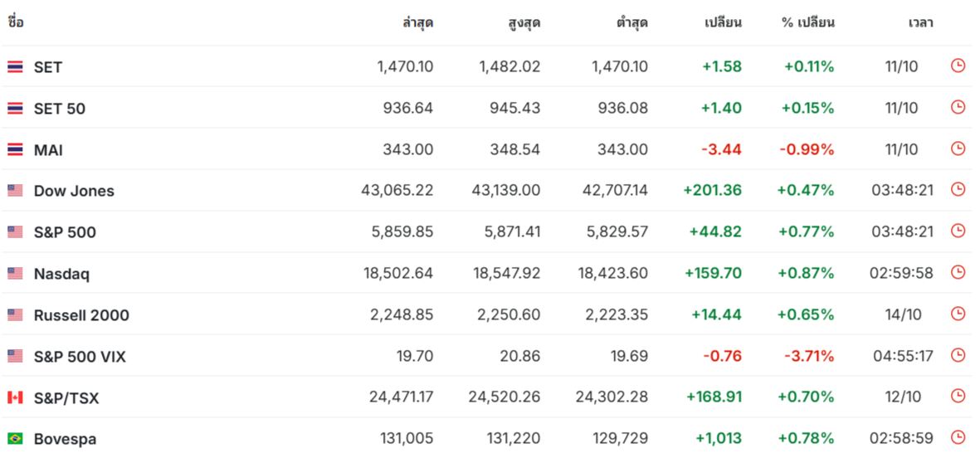This screenshot has height=458, width=980.
Task: Open the S&P 500 VIX link
Action: [80, 357]
